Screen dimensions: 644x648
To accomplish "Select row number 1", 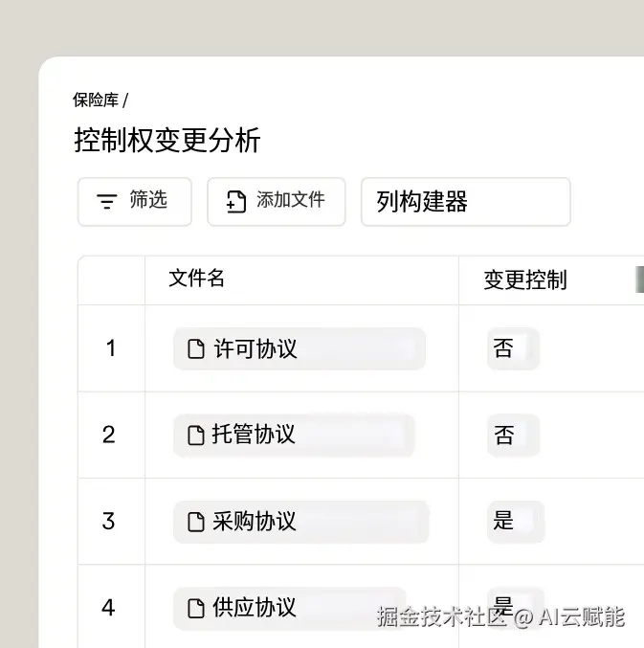I will click(x=110, y=348).
